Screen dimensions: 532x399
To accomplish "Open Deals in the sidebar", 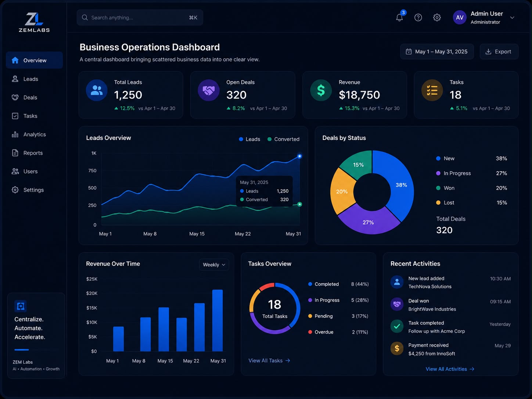I will tap(34, 97).
